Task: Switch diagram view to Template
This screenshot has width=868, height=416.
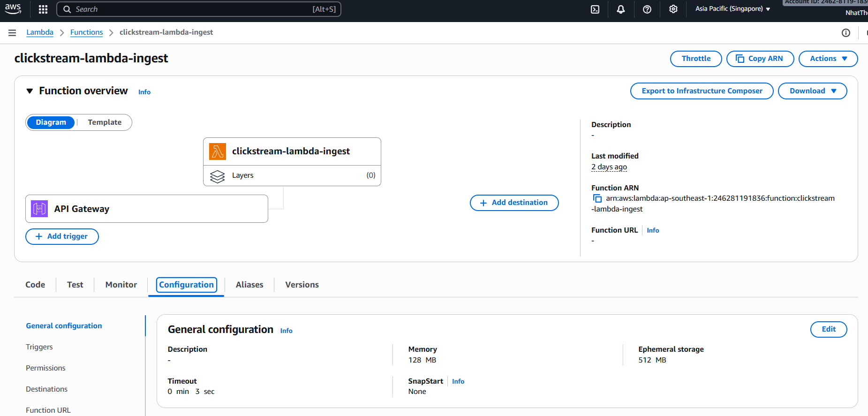Action: pos(105,122)
